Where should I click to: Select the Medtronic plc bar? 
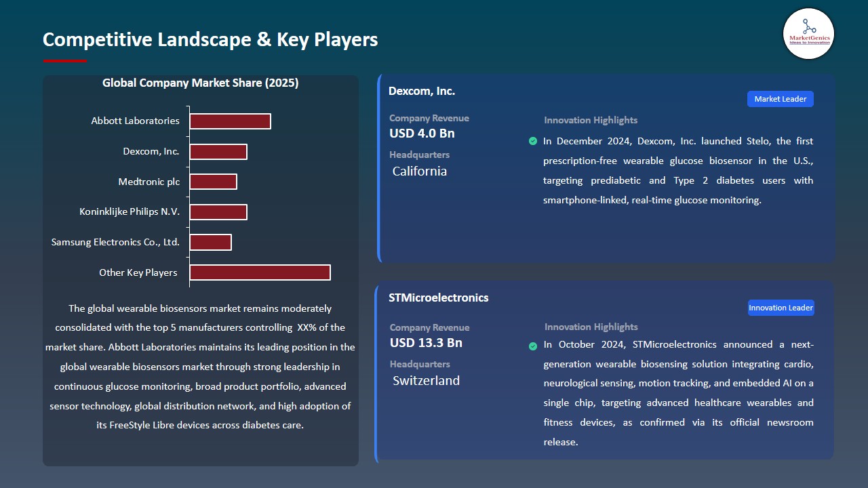pyautogui.click(x=213, y=182)
